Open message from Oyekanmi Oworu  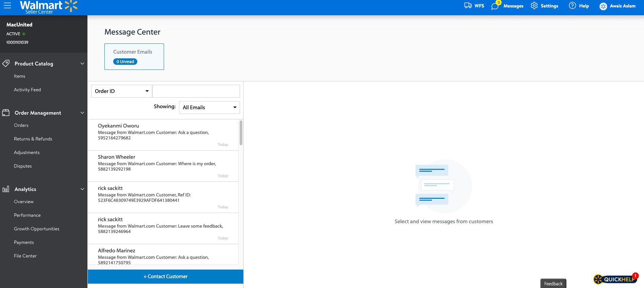point(163,135)
